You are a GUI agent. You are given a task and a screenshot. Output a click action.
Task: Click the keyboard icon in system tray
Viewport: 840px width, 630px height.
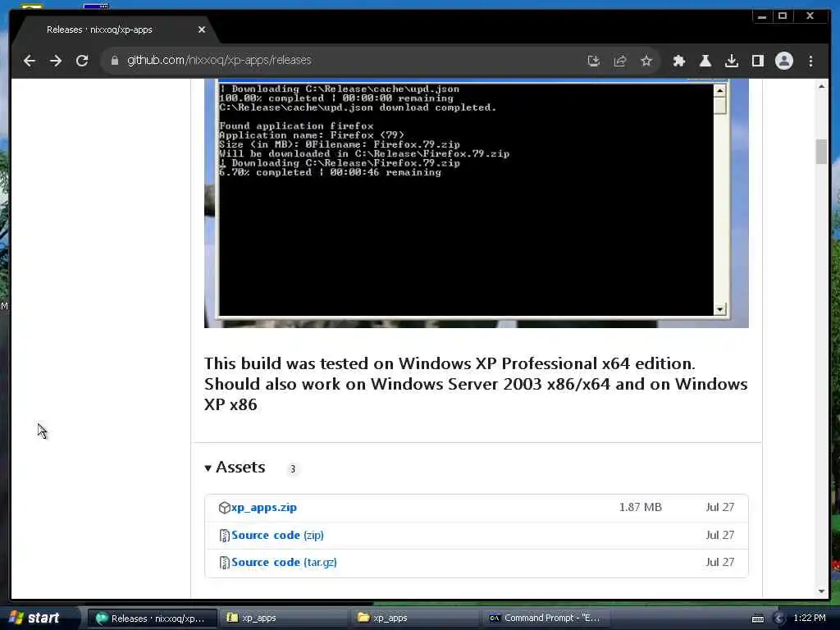(758, 619)
